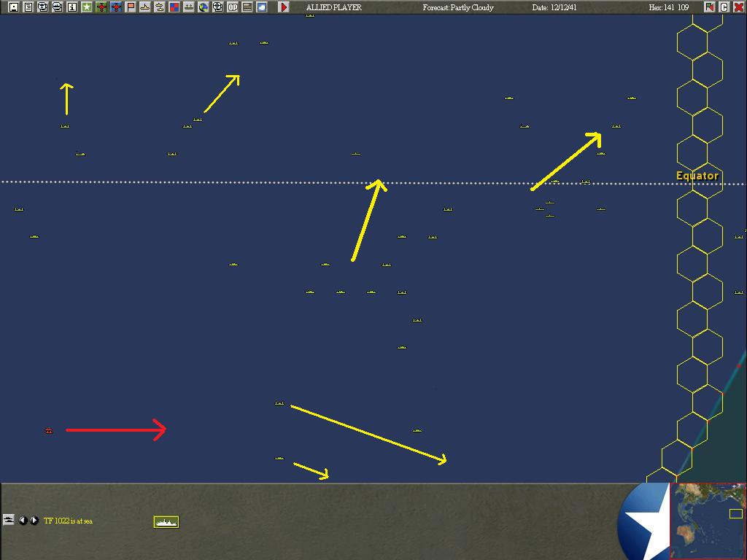Click the 'Hex: 141 109' readout
The image size is (747, 560).
669,7
